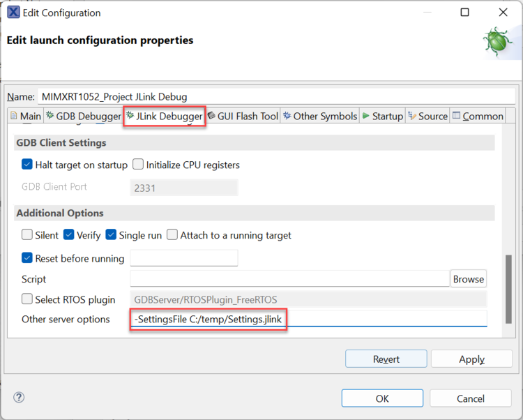523x420 pixels.
Task: Disable Halt target on startup checkbox
Action: tap(27, 165)
